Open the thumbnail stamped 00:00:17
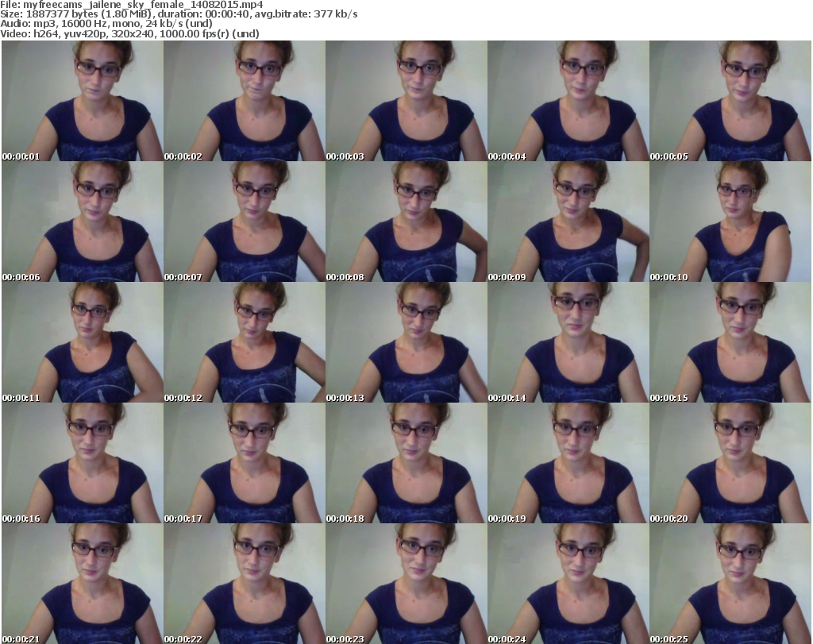This screenshot has height=644, width=813. (245, 463)
